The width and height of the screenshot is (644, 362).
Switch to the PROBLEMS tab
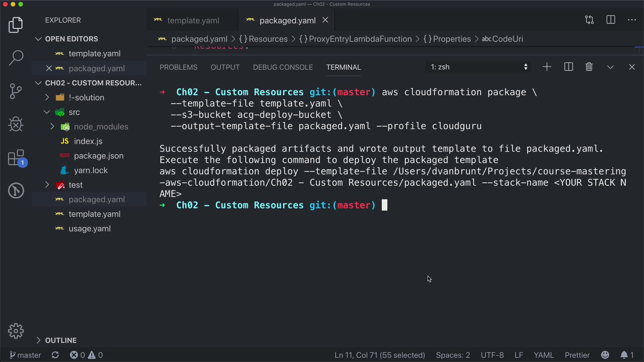point(178,67)
